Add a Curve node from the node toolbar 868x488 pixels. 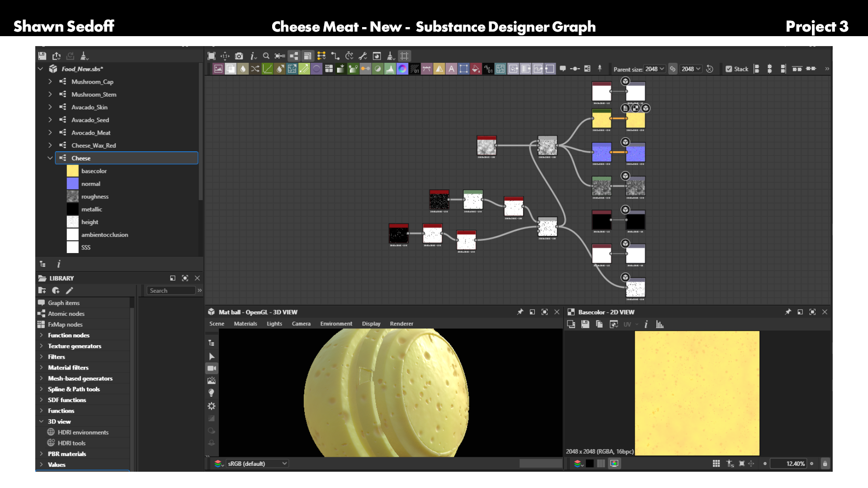268,69
